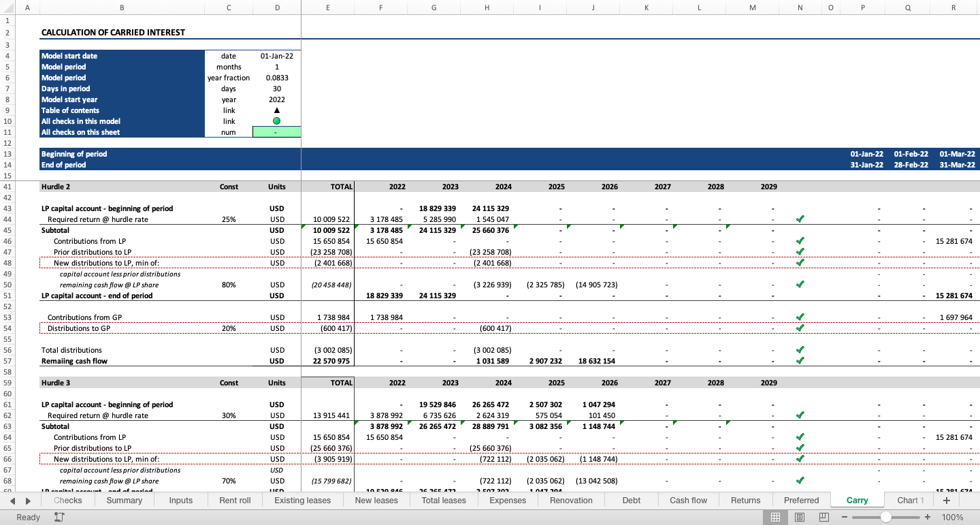Open the Returns sheet tab
This screenshot has height=525, width=980.
[745, 500]
